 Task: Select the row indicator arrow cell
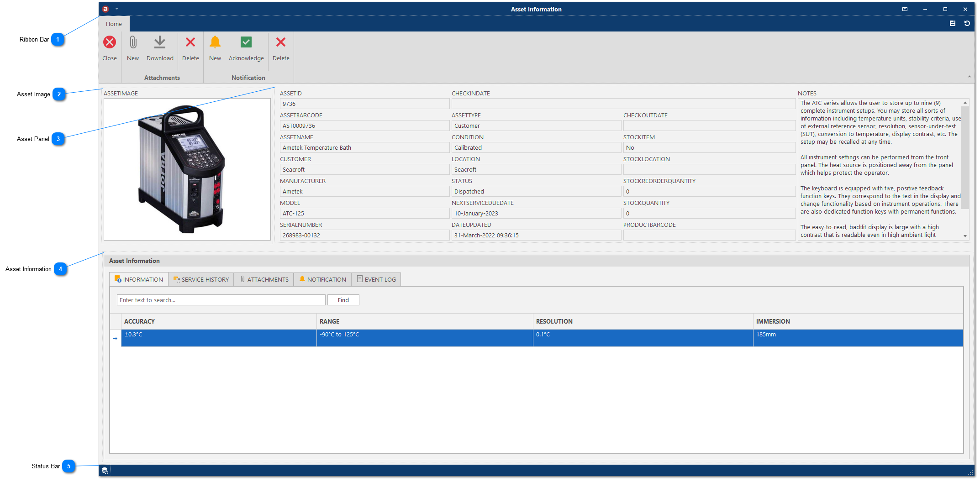[116, 338]
